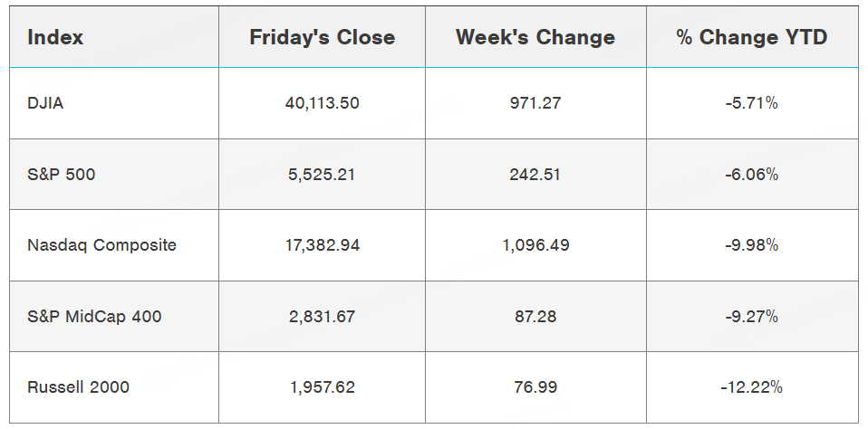Click S&P MidCap weekly change 87.28

click(535, 316)
